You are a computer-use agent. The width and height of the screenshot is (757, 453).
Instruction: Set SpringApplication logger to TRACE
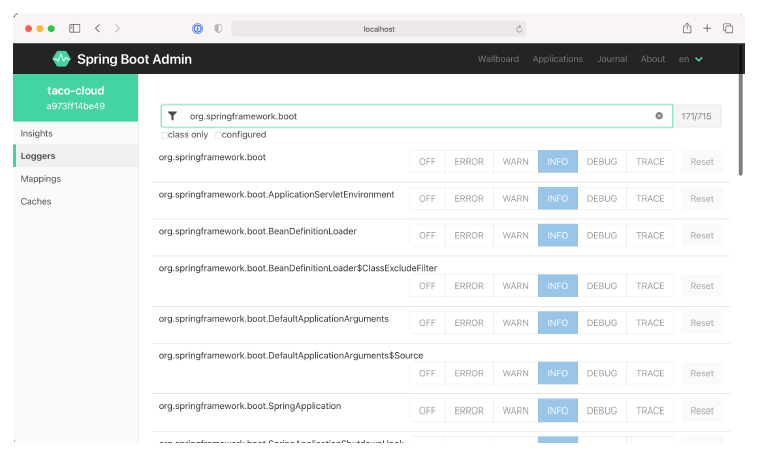coord(650,410)
